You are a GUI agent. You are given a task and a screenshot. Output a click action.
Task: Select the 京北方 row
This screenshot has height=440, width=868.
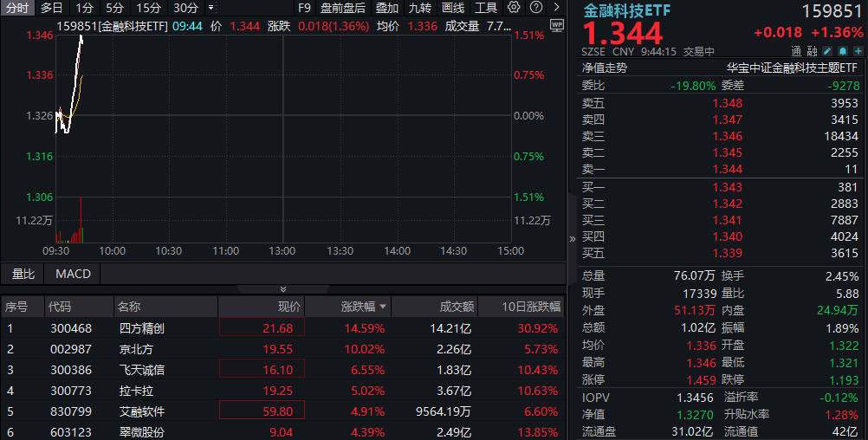click(x=283, y=349)
